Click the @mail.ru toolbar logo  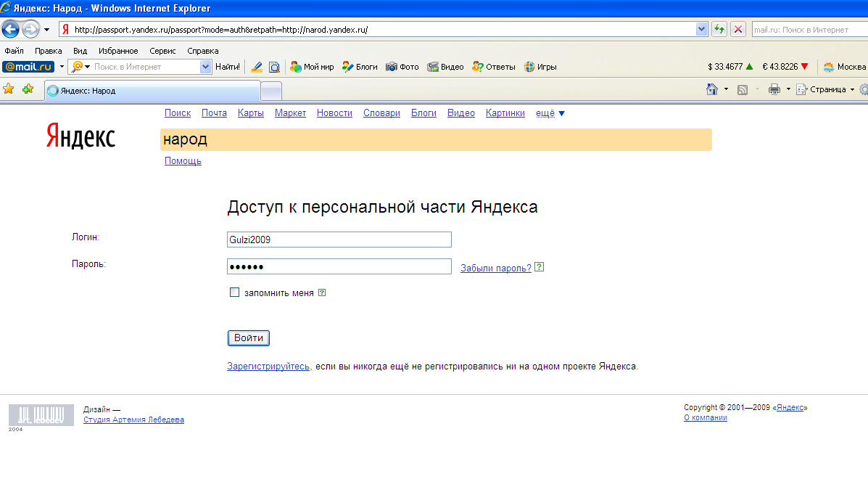28,67
